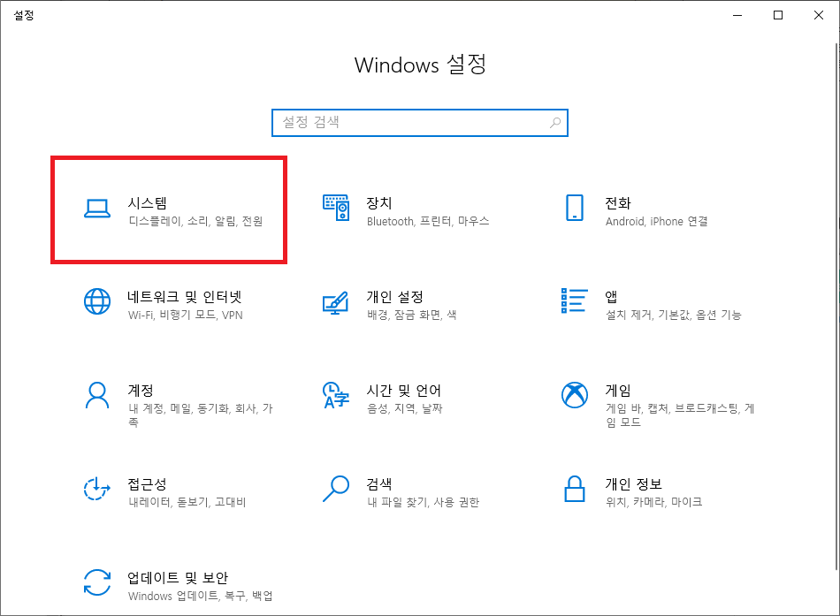The height and width of the screenshot is (616, 840).
Task: Select the 장치 heading
Action: click(379, 203)
